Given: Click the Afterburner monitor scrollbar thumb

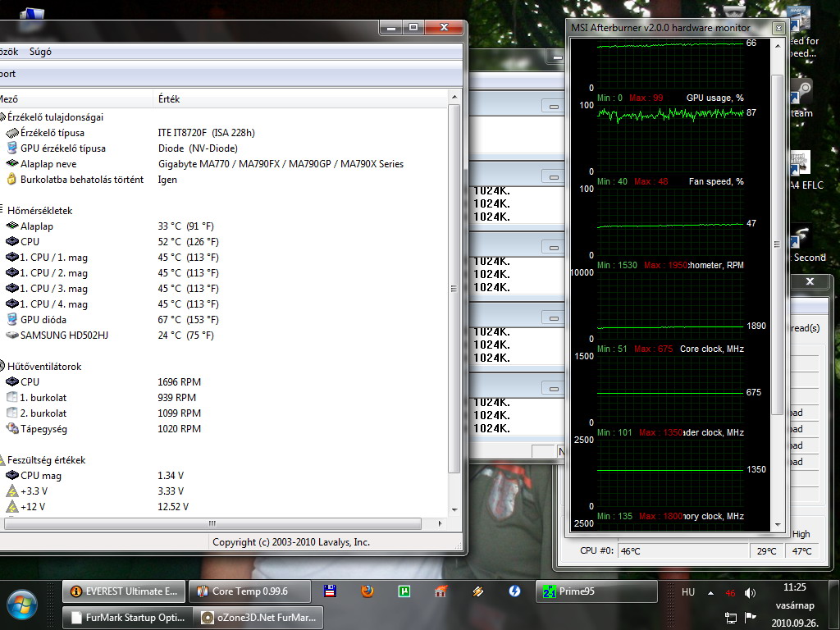Looking at the screenshot, I should click(778, 244).
